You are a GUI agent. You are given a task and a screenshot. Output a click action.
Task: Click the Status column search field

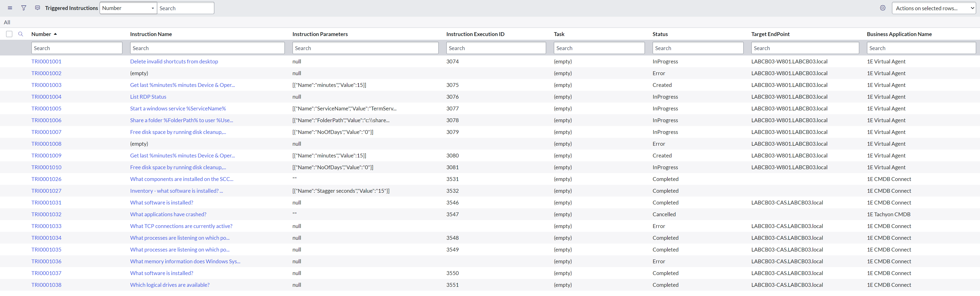[x=698, y=48]
